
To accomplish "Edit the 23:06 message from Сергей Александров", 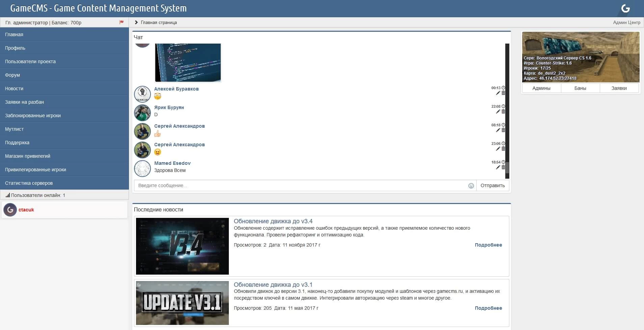I will (498, 149).
